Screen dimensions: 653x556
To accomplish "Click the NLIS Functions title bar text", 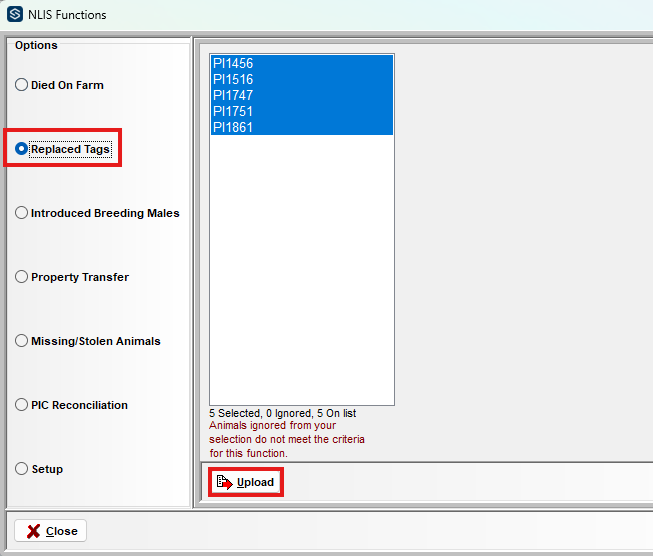I will [68, 15].
